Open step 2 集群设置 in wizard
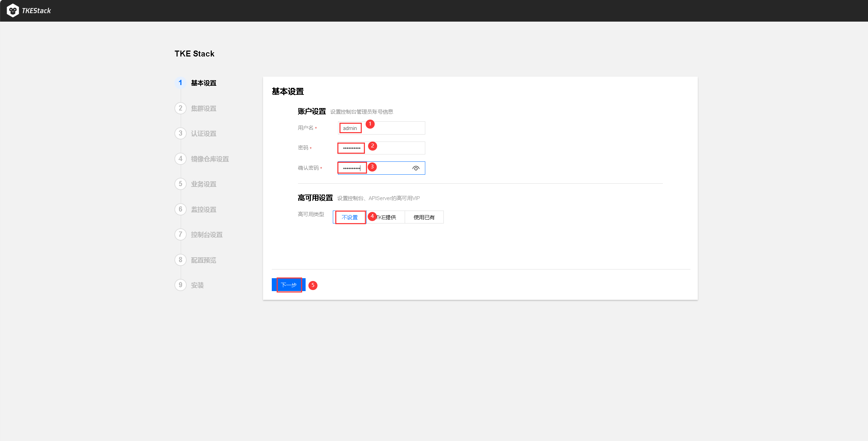Image resolution: width=868 pixels, height=441 pixels. (196, 108)
